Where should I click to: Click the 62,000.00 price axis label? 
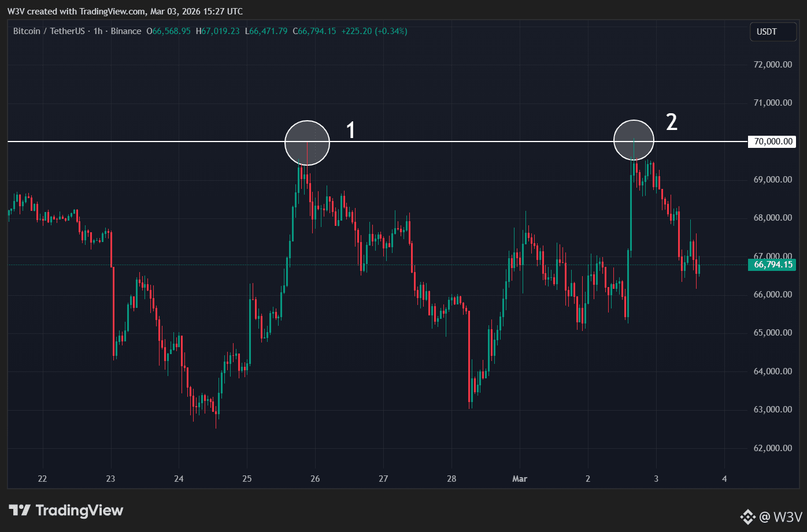(772, 448)
